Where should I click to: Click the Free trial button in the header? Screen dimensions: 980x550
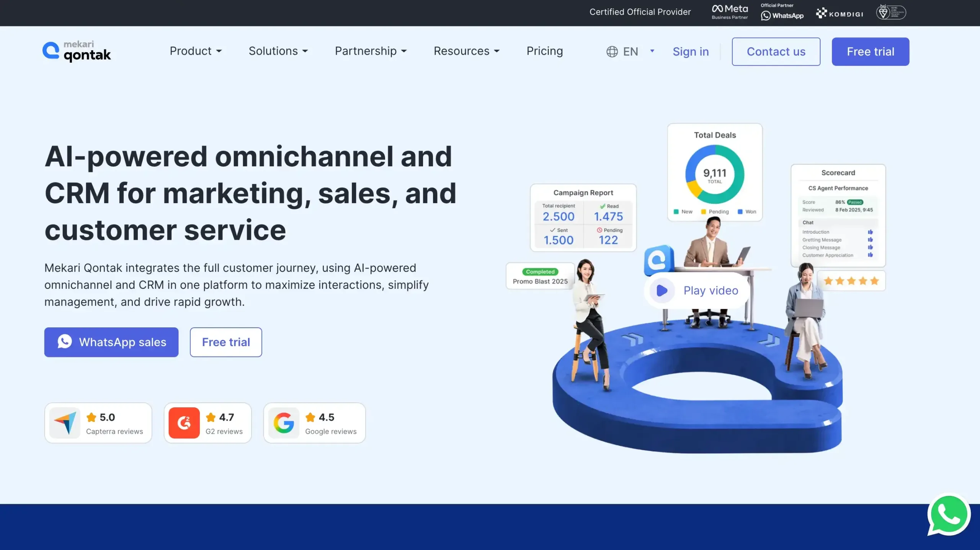[870, 51]
